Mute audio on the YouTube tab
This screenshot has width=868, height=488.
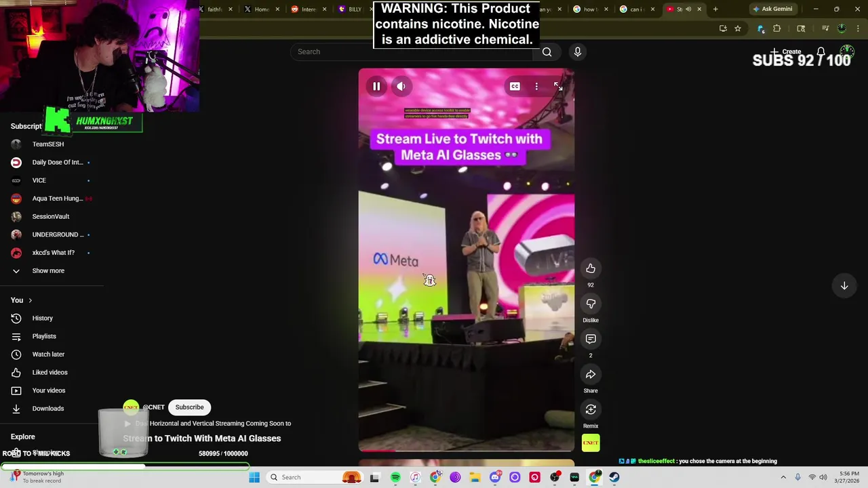click(x=688, y=9)
